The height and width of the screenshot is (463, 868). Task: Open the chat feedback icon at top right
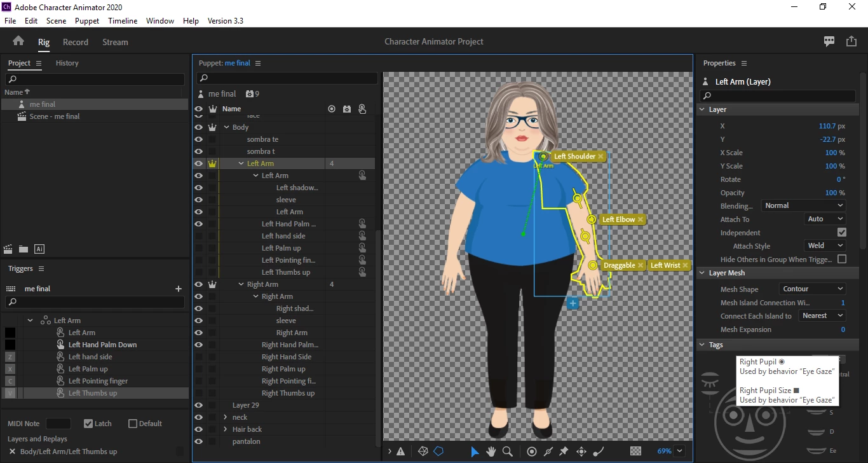coord(829,41)
